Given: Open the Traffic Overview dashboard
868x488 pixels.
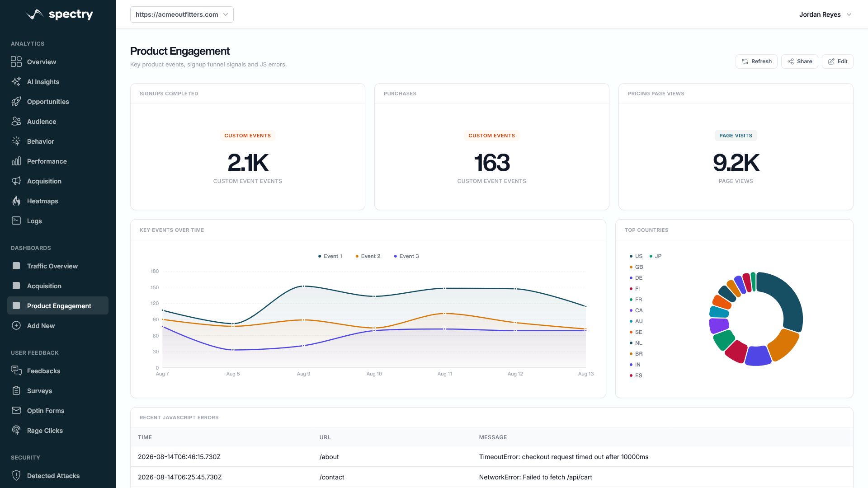Looking at the screenshot, I should 58,266.
